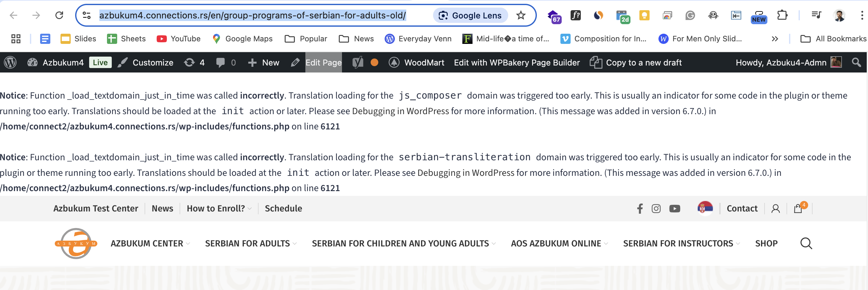Go back with the browser back arrow

13,15
